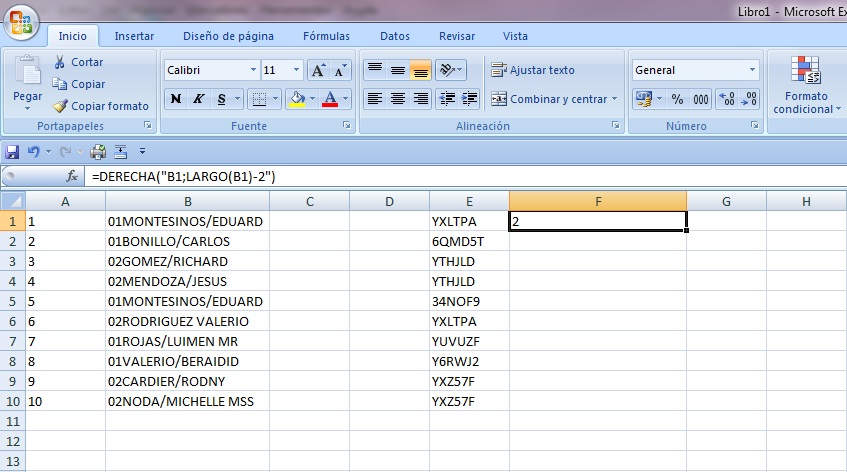Toggle bold N formatting
This screenshot has height=473, width=847.
click(176, 99)
